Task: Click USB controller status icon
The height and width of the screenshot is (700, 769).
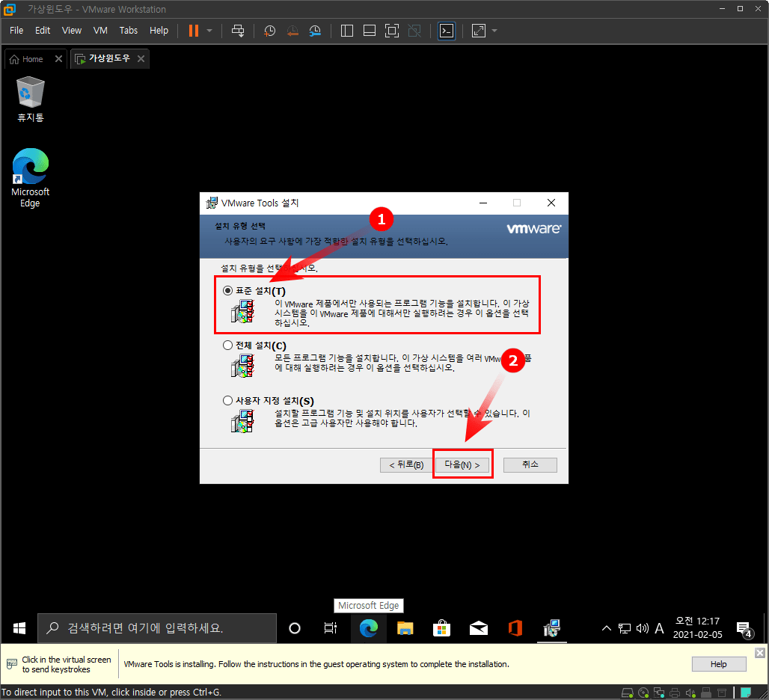Action: click(706, 693)
